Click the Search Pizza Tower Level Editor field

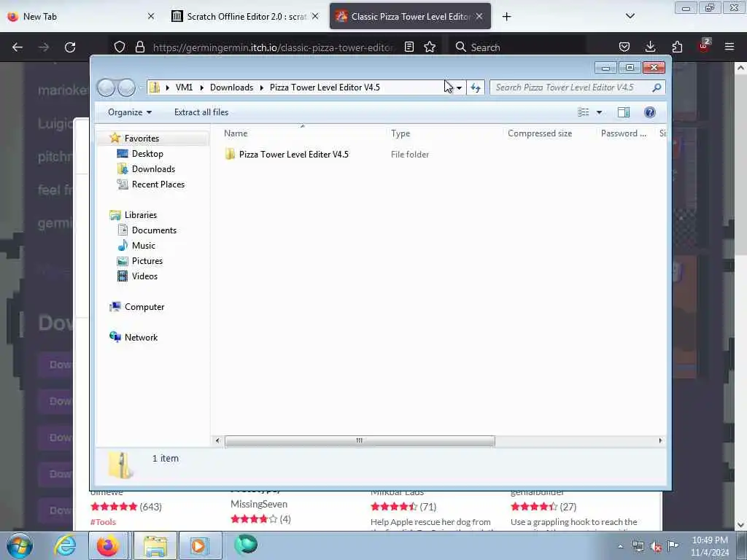570,87
